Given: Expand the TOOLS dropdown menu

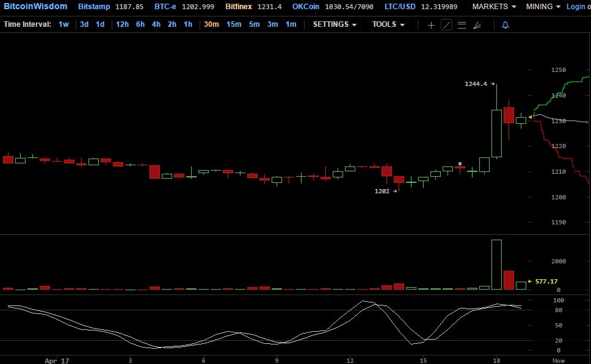Looking at the screenshot, I should [388, 24].
